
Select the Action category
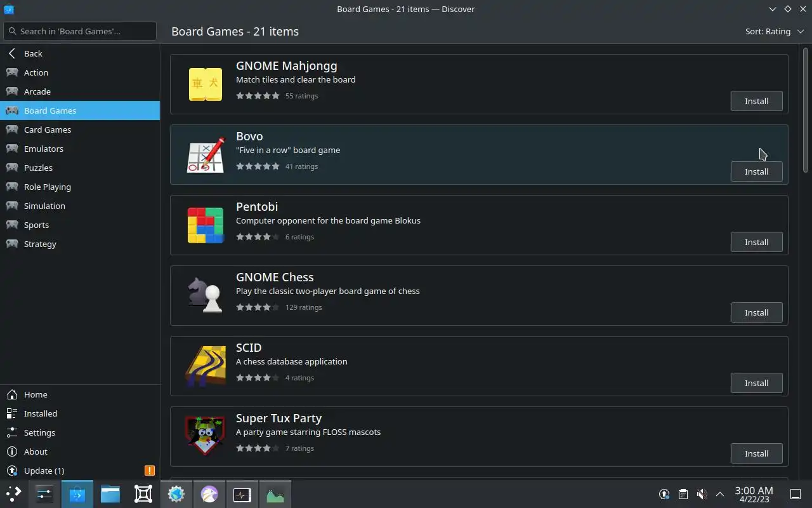coord(80,72)
